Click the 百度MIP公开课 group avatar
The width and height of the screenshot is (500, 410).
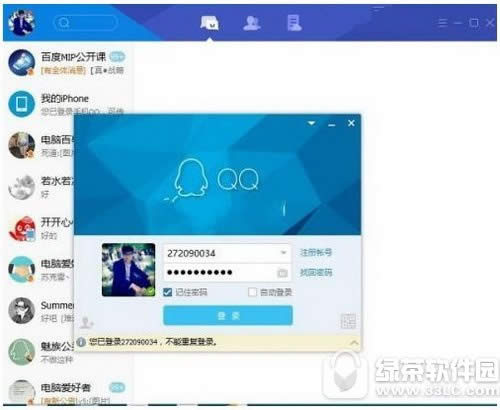point(22,62)
